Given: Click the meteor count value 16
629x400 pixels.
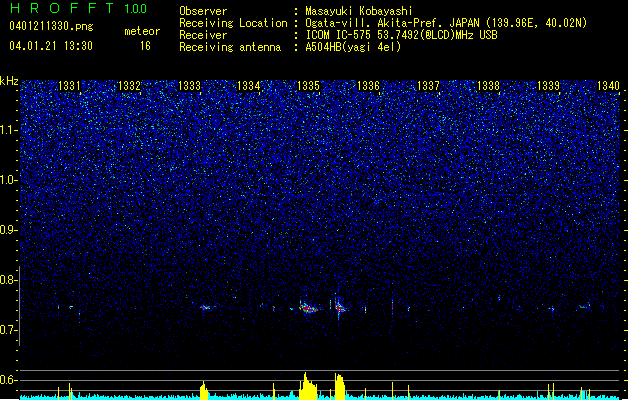Looking at the screenshot, I should pos(145,46).
